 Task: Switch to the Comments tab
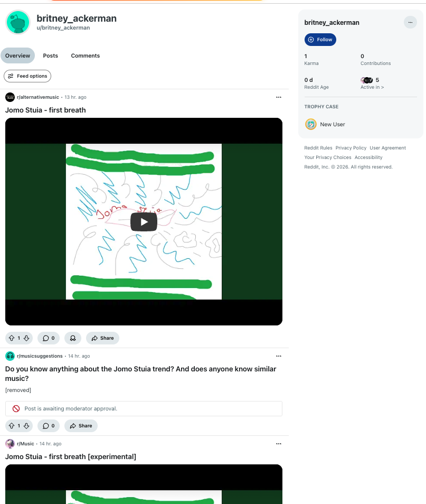pyautogui.click(x=86, y=55)
